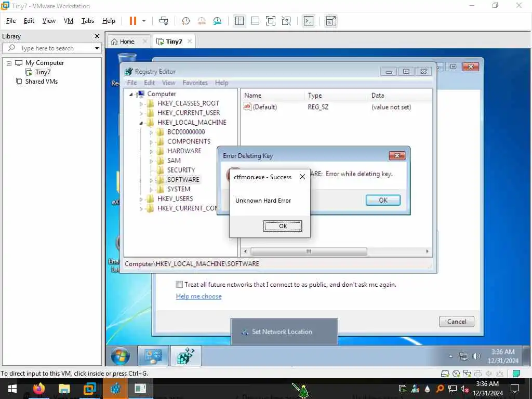Open File Explorer from host taskbar

pos(64,389)
